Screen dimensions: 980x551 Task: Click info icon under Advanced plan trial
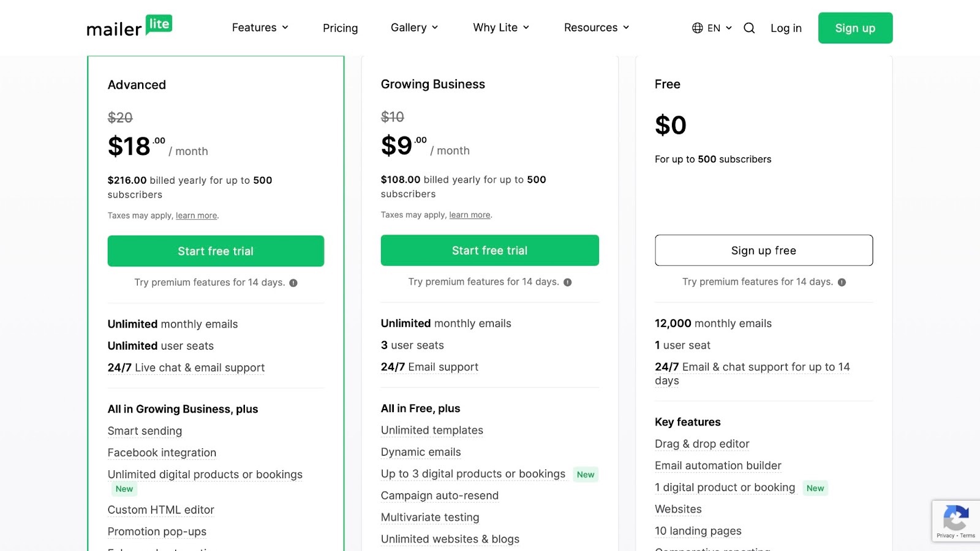coord(293,283)
